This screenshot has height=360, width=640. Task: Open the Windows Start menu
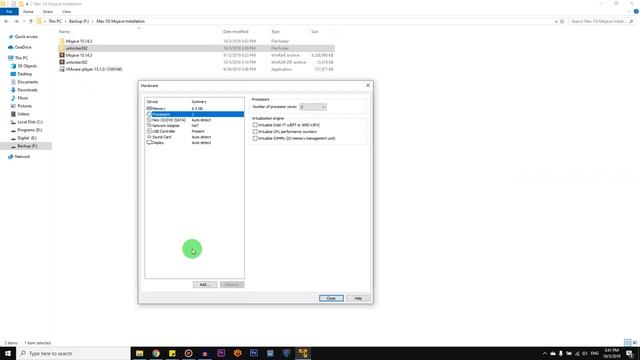(x=8, y=353)
